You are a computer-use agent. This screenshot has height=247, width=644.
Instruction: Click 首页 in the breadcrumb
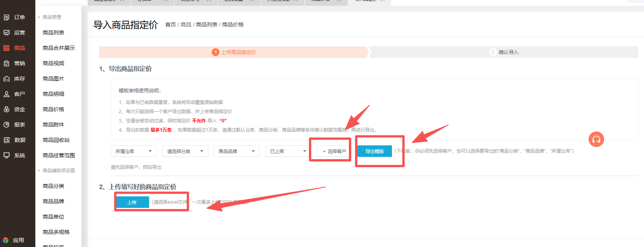click(171, 25)
